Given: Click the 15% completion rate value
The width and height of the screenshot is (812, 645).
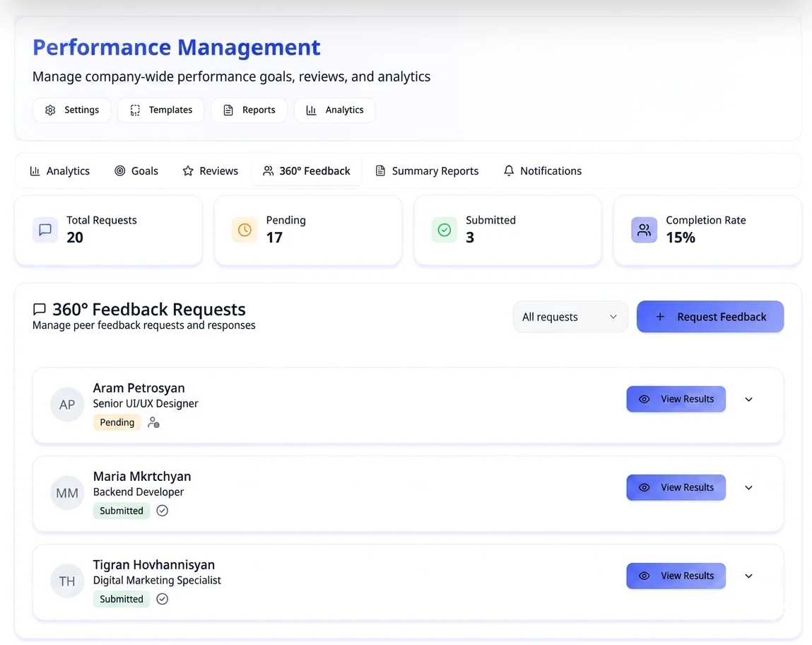Looking at the screenshot, I should (x=681, y=237).
